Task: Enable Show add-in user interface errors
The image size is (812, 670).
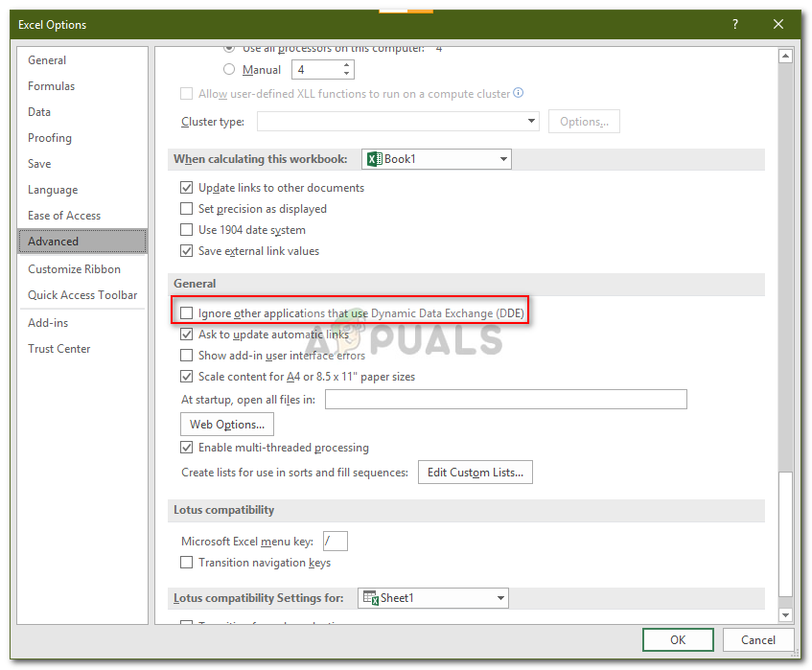Action: click(x=186, y=356)
